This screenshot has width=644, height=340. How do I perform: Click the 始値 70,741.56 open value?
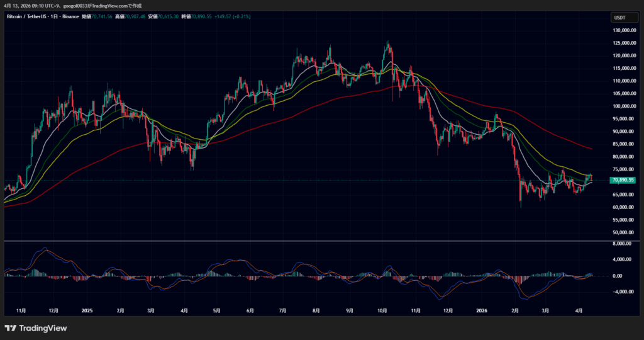coord(97,17)
